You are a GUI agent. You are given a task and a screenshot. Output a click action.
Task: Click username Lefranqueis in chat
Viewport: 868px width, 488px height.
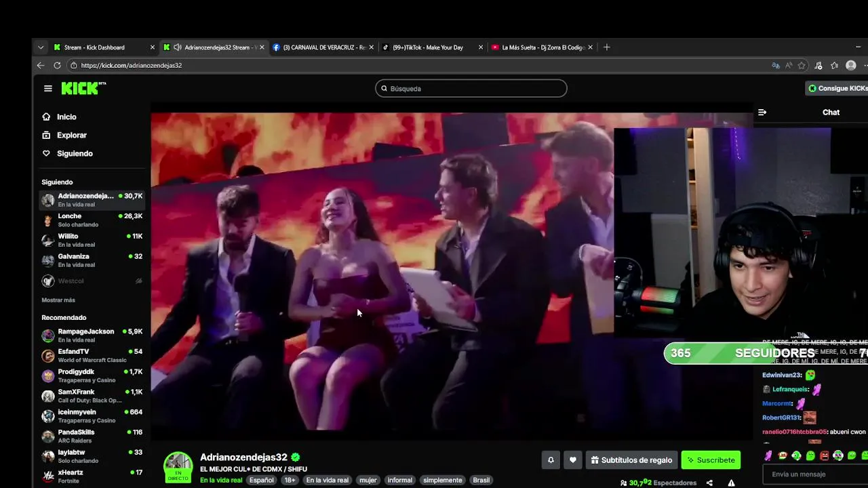click(x=790, y=390)
